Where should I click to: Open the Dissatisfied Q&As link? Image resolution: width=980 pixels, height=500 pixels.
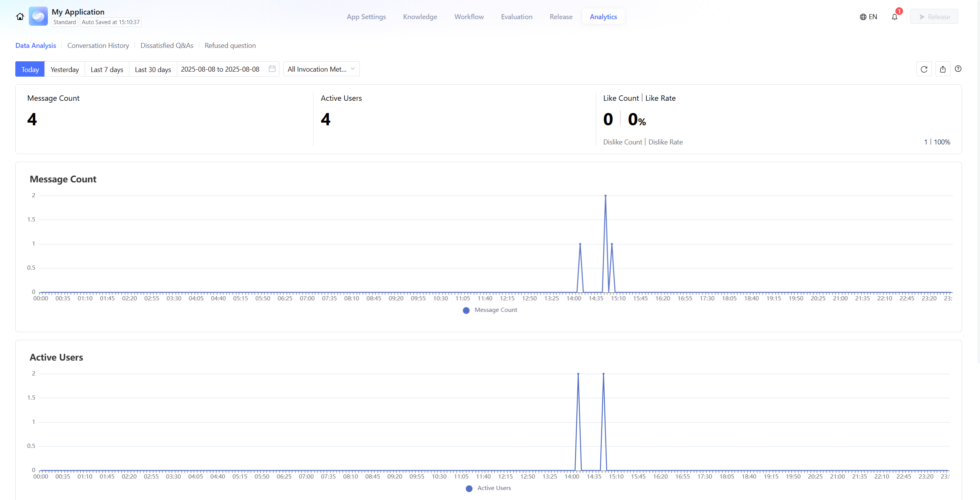tap(167, 46)
